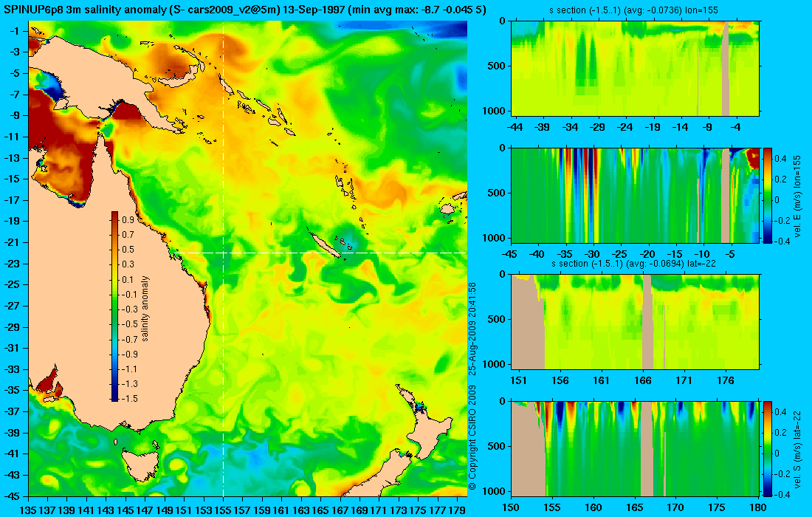Click the 's section ... lat=-22' panel title
Screen dimensions: 812x517
click(633, 264)
